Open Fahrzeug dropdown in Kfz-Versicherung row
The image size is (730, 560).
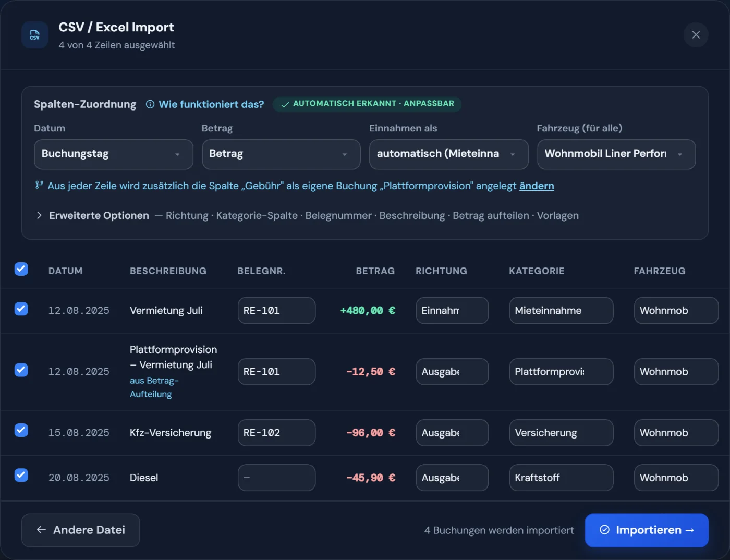pyautogui.click(x=676, y=433)
